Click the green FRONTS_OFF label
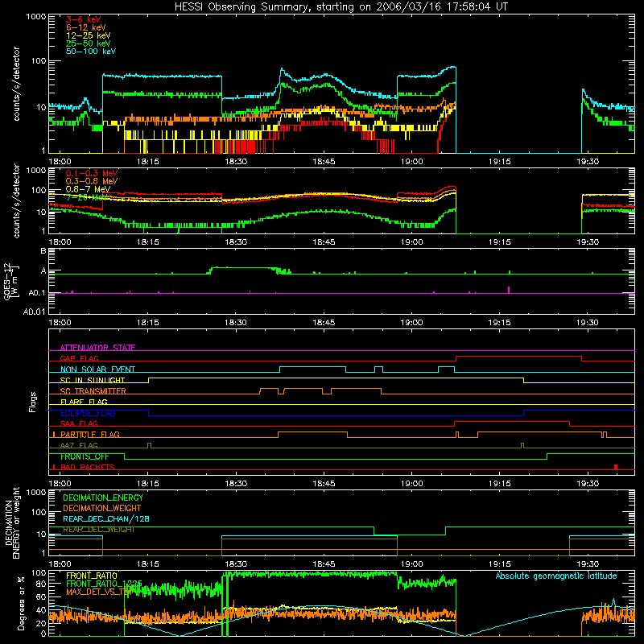The image size is (644, 644). click(85, 456)
